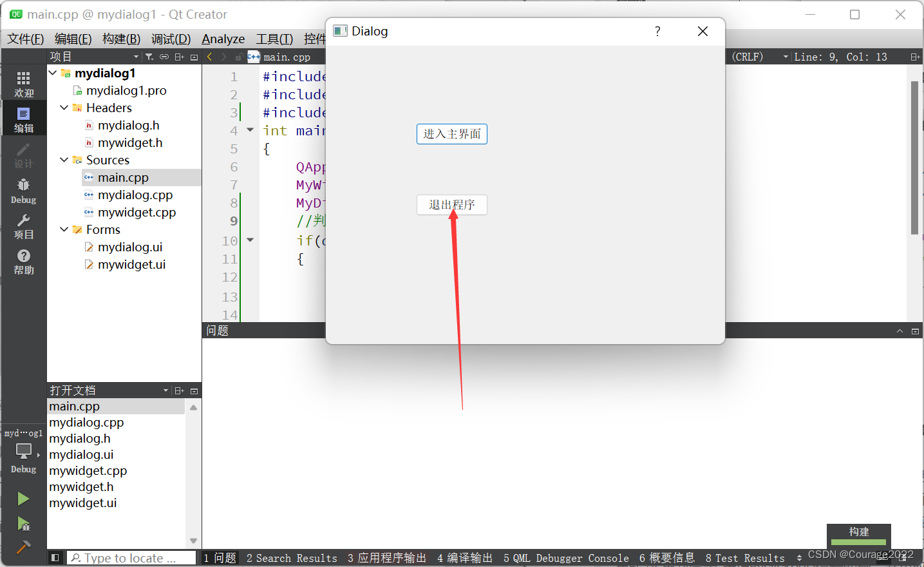This screenshot has height=567, width=924.
Task: Run the project with the green play icon
Action: [23, 498]
